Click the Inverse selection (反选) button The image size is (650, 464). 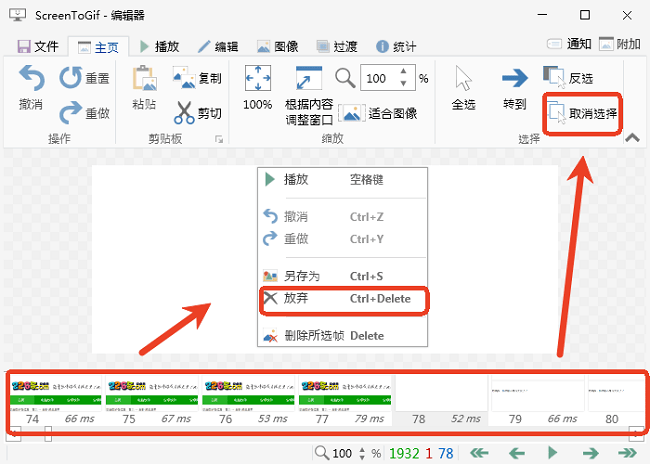568,78
